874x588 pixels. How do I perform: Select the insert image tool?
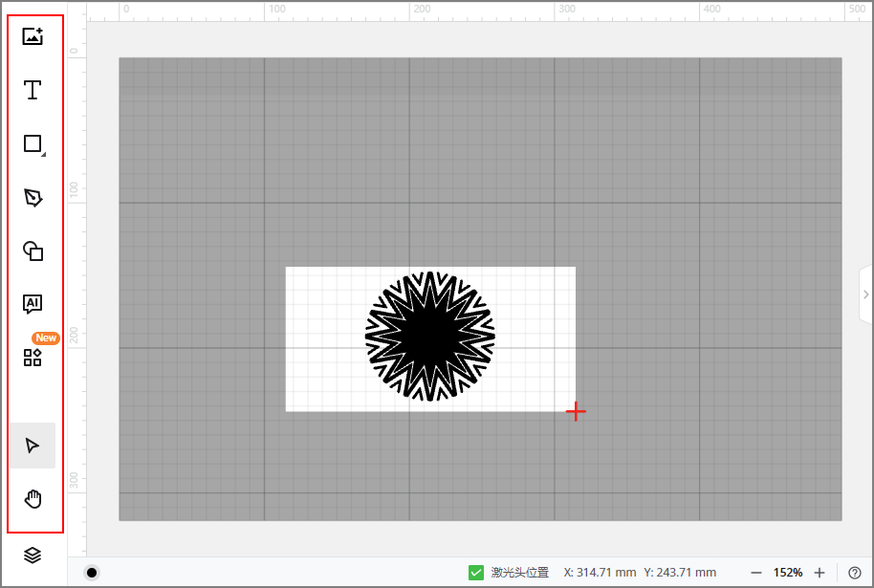(x=33, y=36)
